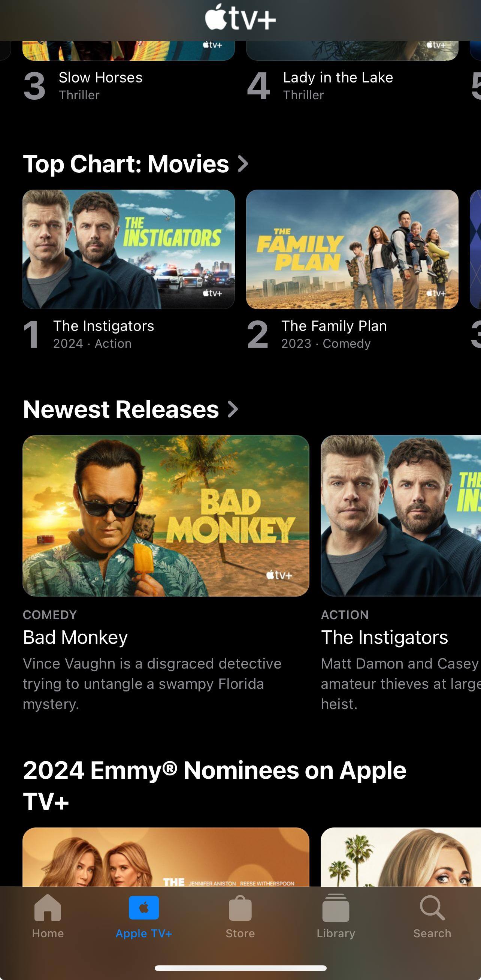Open Top Chart: Movies heading

pyautogui.click(x=126, y=164)
